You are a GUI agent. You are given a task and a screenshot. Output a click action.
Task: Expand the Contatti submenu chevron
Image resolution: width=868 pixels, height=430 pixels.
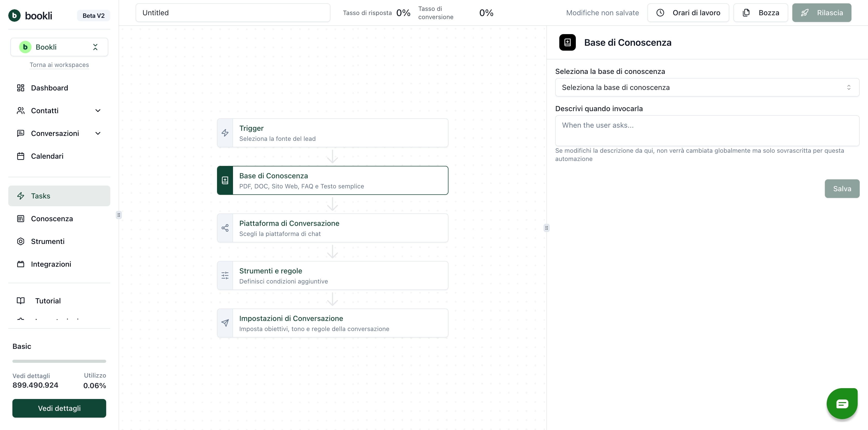(x=98, y=111)
